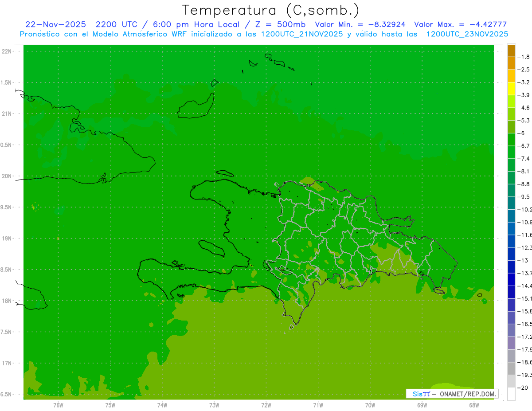Click the '18N' latitude axis label
Viewport: 532px width, 411px height.
tap(7, 301)
